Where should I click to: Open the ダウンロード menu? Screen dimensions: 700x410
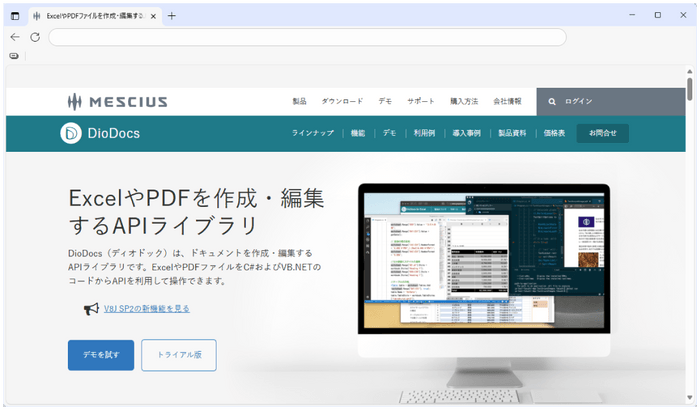pyautogui.click(x=342, y=101)
